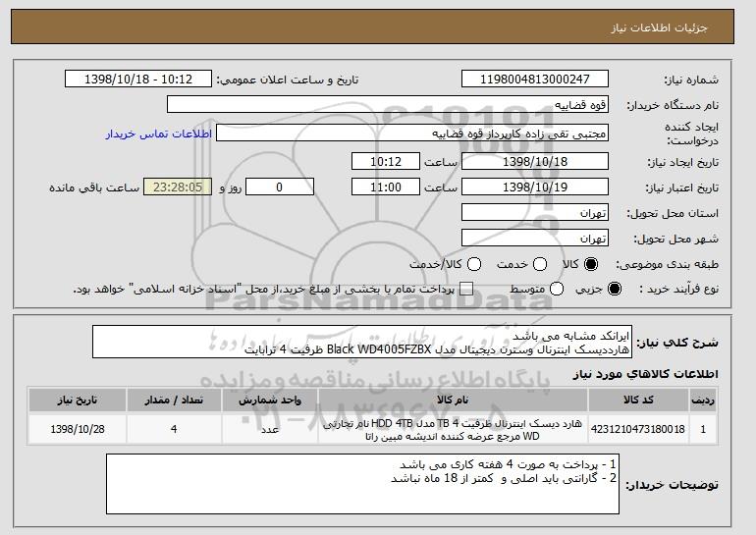The height and width of the screenshot is (535, 756).
Task: Click the نام دستگاه خریدار field قوه قضاییه
Action: [388, 105]
